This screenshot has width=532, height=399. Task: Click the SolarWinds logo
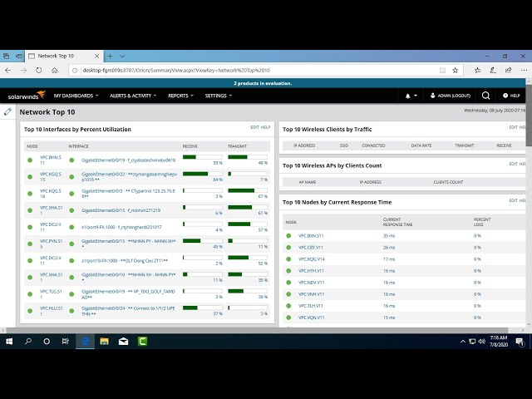point(27,96)
